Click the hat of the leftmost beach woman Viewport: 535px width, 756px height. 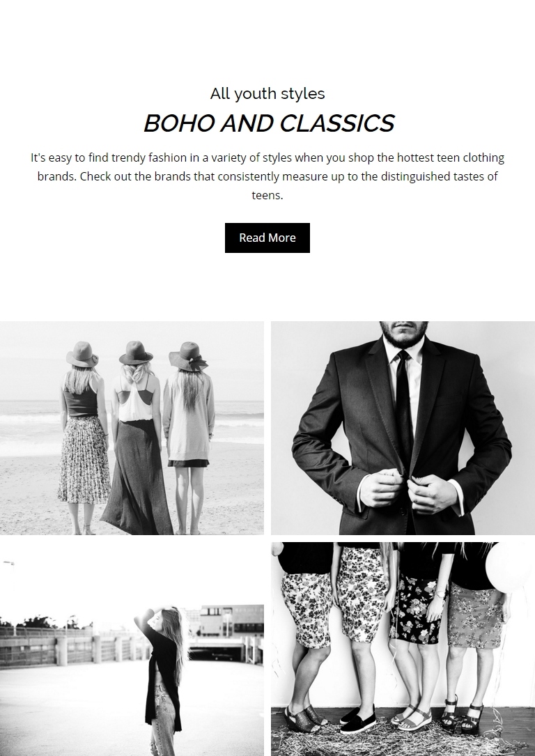tap(82, 355)
